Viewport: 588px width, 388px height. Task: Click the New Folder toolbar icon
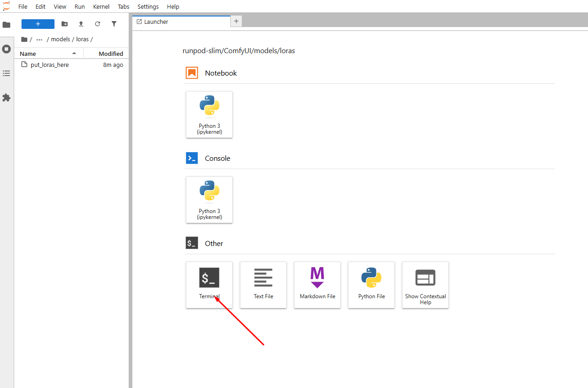click(65, 24)
